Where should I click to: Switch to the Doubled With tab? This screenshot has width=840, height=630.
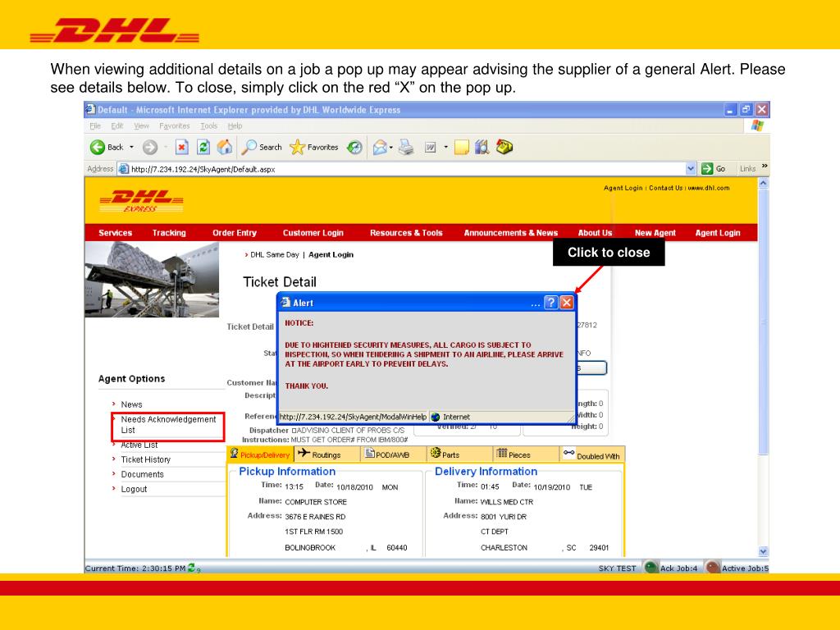click(592, 454)
